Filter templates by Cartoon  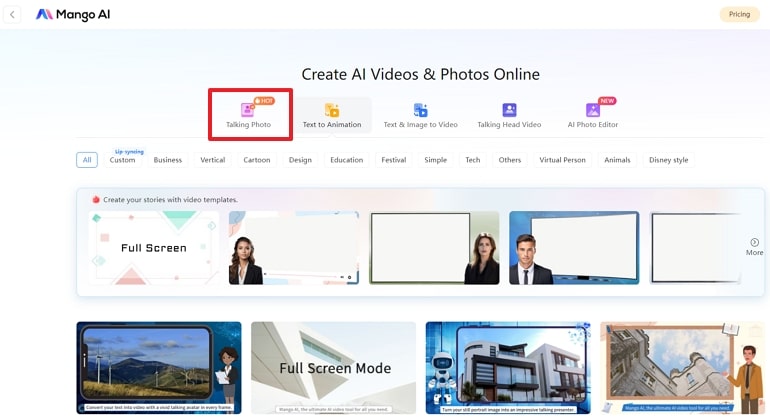[257, 160]
